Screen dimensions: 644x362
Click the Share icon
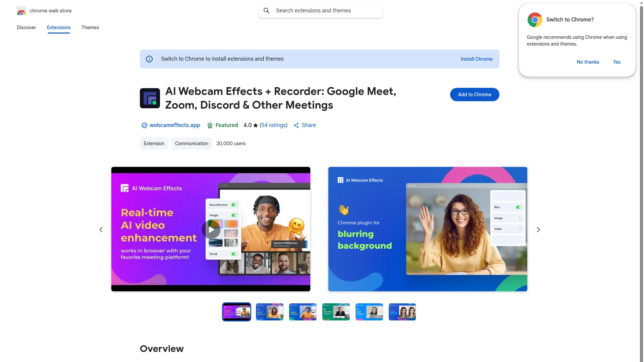(x=296, y=125)
